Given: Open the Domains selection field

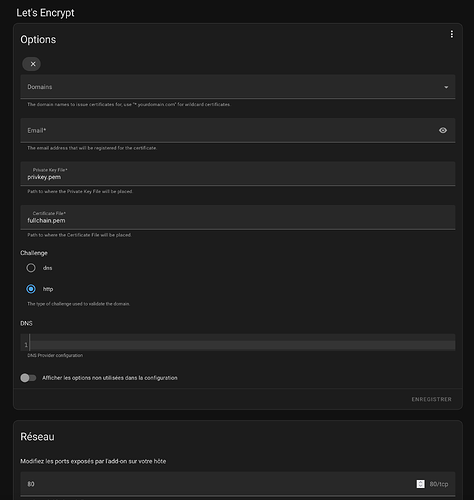Looking at the screenshot, I should (238, 87).
